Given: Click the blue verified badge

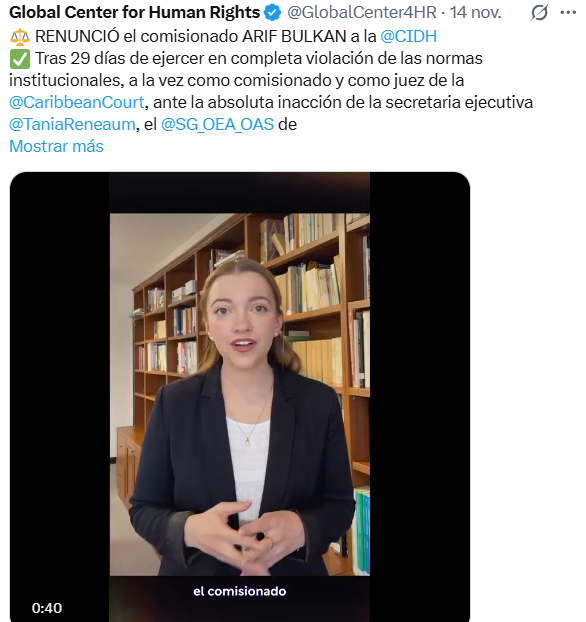Looking at the screenshot, I should [273, 13].
